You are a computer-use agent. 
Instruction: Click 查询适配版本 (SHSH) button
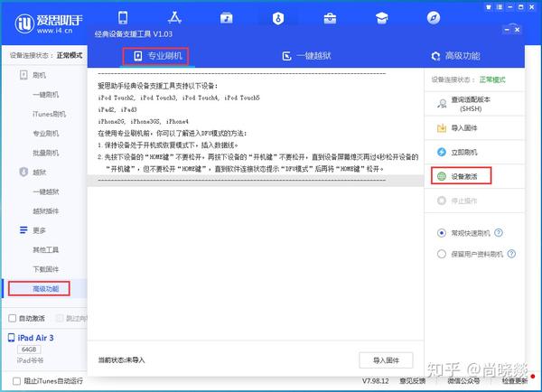click(474, 104)
